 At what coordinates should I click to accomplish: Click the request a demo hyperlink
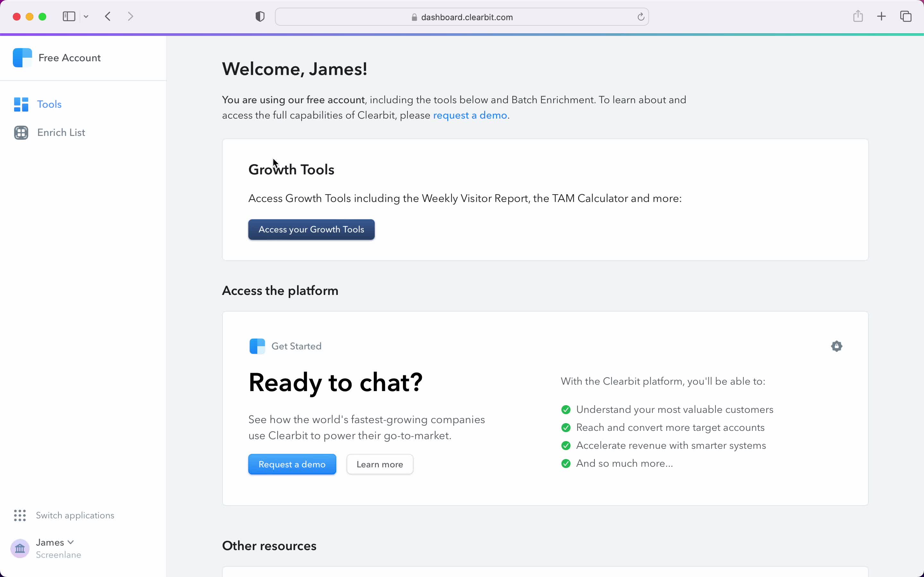470,115
